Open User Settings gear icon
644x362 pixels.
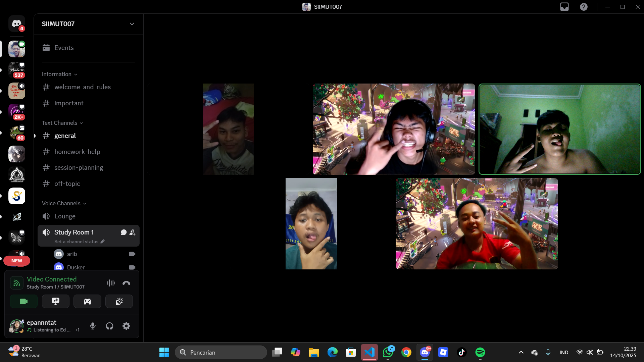point(126,326)
